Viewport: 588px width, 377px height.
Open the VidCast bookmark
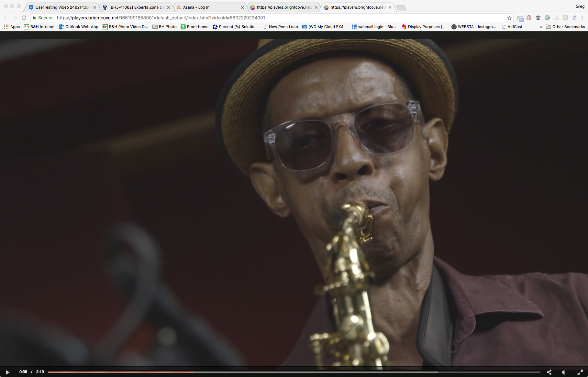coord(512,27)
